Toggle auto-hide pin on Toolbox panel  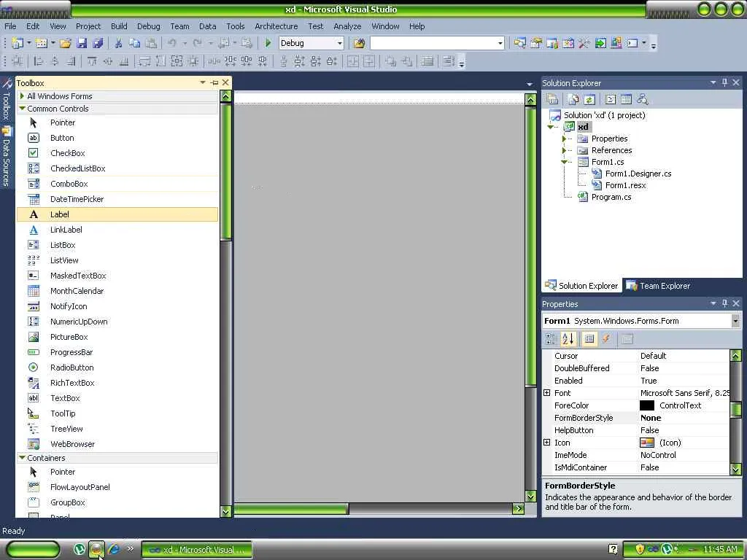214,83
